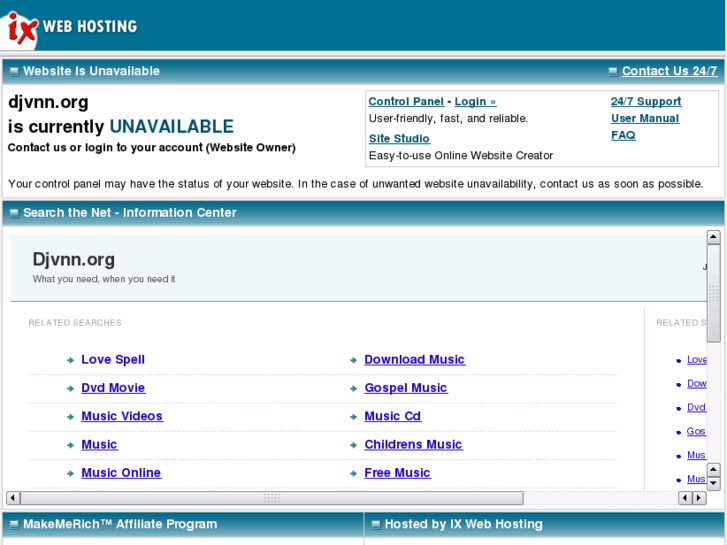The height and width of the screenshot is (545, 727).
Task: Click the Love Spell related search
Action: 113,359
